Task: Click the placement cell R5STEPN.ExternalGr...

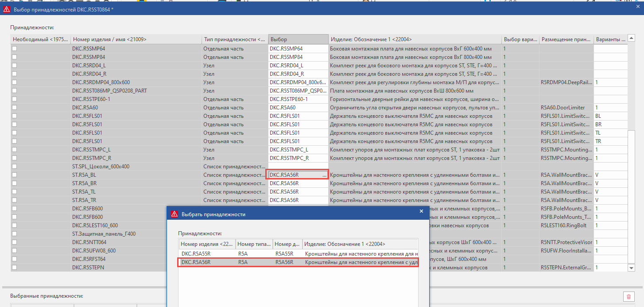Action: pyautogui.click(x=566, y=268)
